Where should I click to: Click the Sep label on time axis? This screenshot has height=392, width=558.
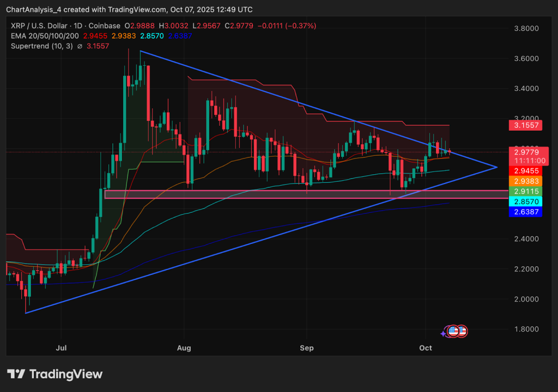[x=307, y=346]
